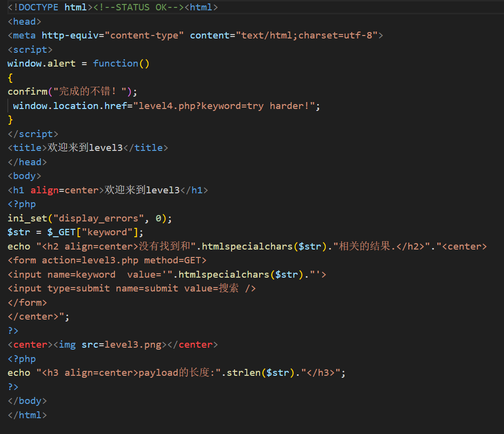Click the closing head tag
Image resolution: width=504 pixels, height=434 pixels.
point(27,162)
